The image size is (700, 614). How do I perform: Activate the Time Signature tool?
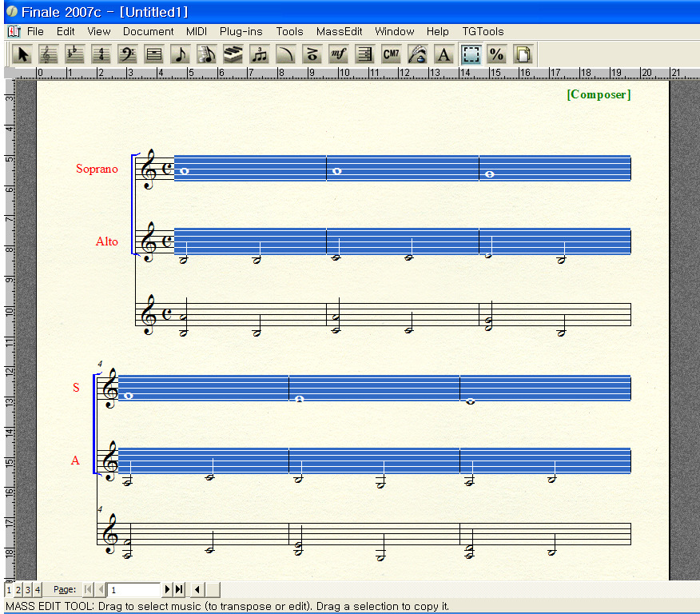tap(101, 54)
